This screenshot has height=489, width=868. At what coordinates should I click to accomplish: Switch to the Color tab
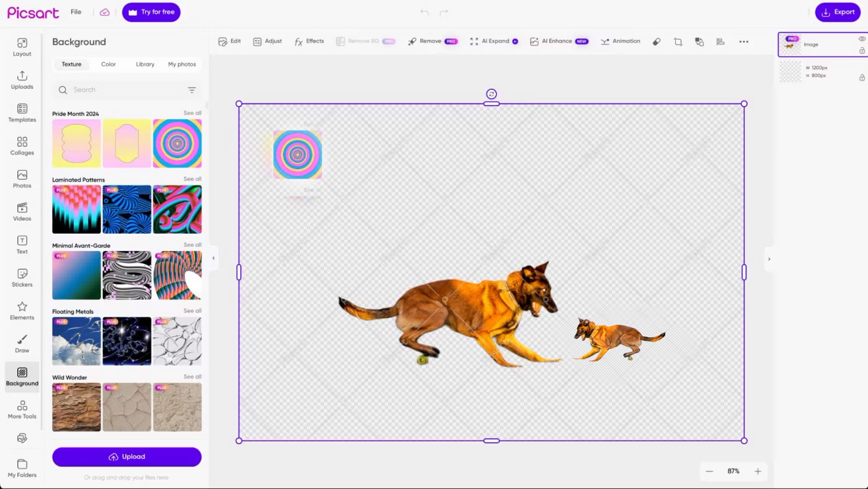click(108, 64)
